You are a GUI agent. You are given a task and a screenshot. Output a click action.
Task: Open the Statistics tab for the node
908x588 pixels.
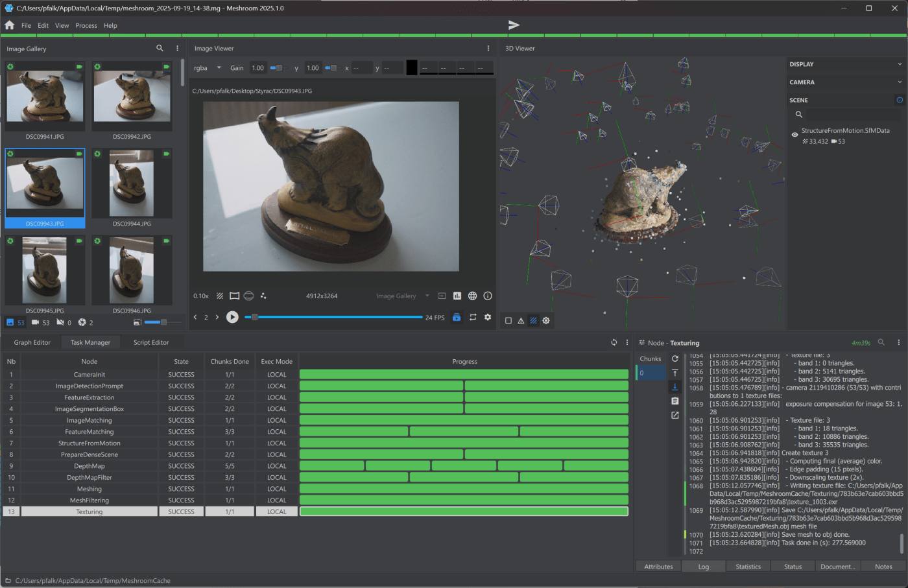pyautogui.click(x=748, y=567)
